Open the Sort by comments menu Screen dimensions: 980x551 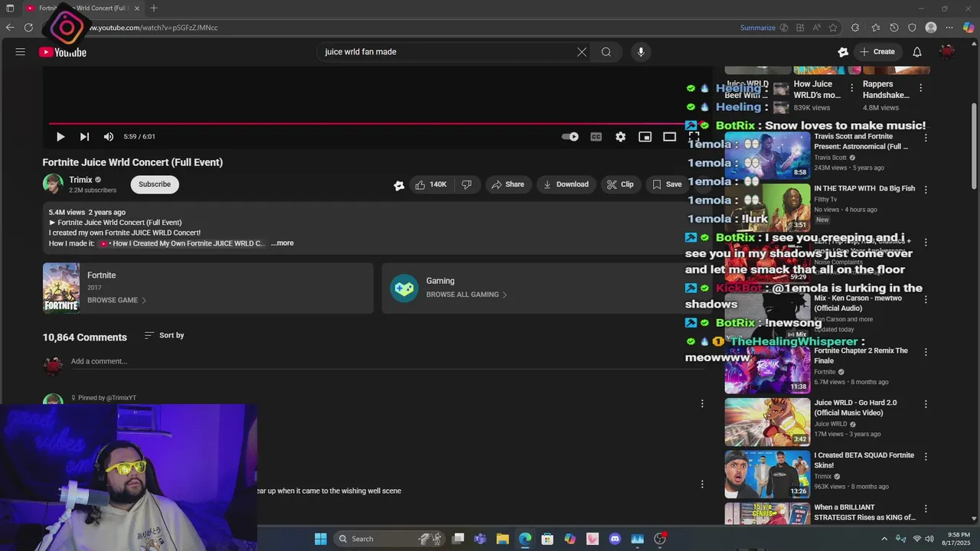[x=164, y=335]
